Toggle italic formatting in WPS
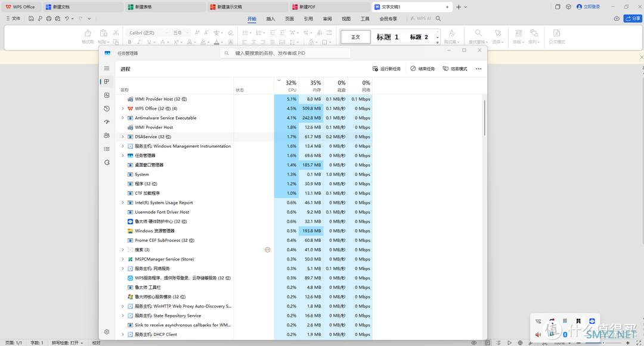The image size is (644, 346). pyautogui.click(x=139, y=42)
